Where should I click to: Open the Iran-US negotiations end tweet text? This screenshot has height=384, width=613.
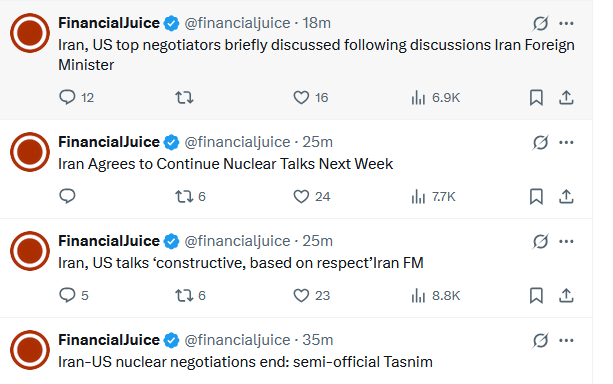point(246,362)
